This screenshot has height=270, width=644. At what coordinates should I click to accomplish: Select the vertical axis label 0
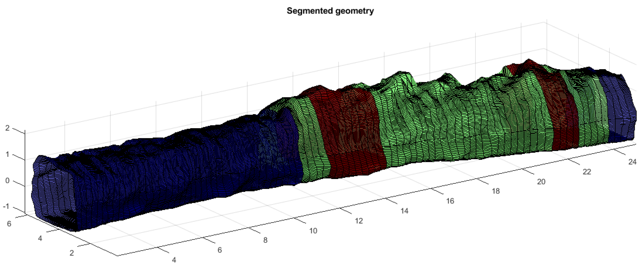[x=7, y=180]
